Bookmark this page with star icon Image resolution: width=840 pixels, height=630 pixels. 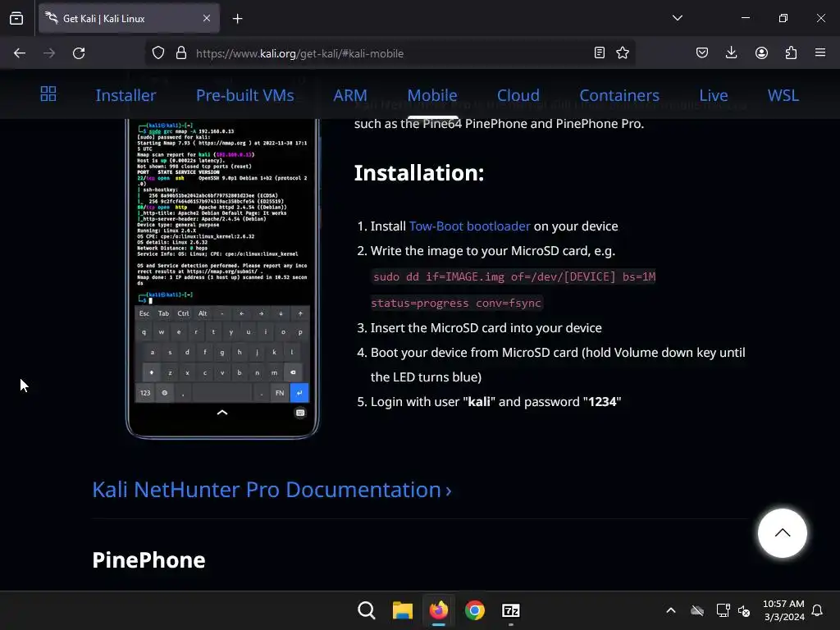(x=623, y=52)
